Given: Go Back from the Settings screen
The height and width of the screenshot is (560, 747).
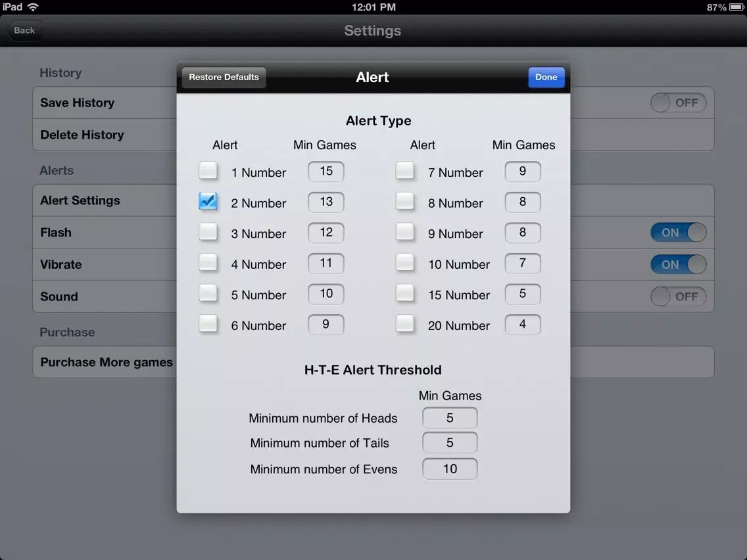Looking at the screenshot, I should pyautogui.click(x=24, y=30).
